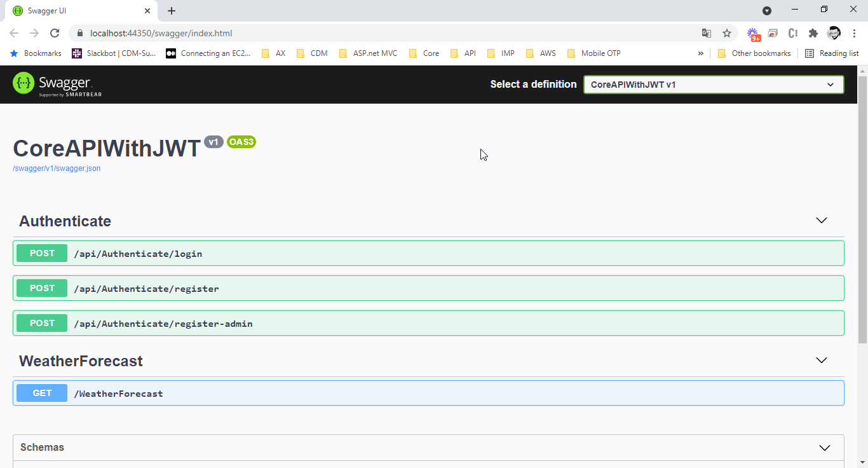Viewport: 868px width, 468px height.
Task: Open the extensions puzzle icon
Action: tap(813, 33)
